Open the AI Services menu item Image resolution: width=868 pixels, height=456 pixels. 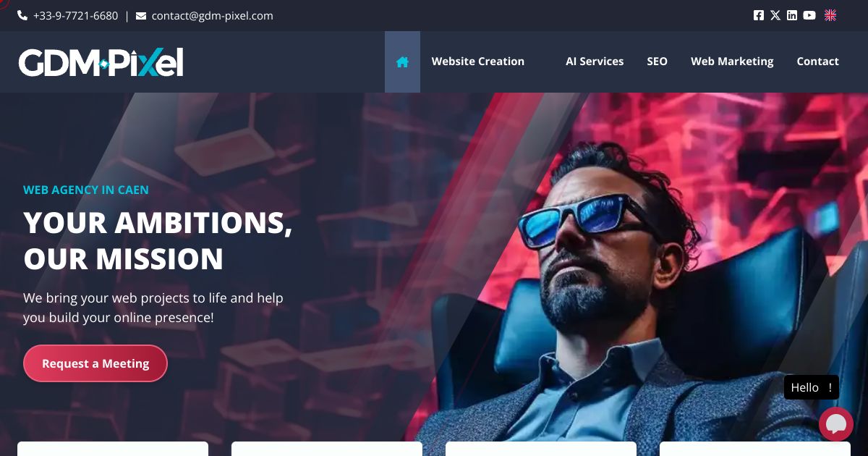pyautogui.click(x=595, y=62)
